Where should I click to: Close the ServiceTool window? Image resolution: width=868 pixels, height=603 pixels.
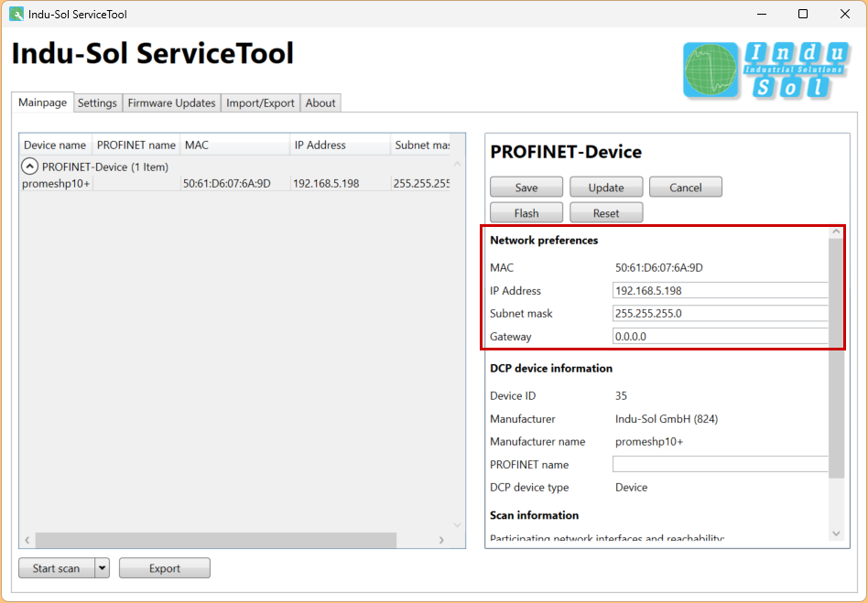point(845,14)
